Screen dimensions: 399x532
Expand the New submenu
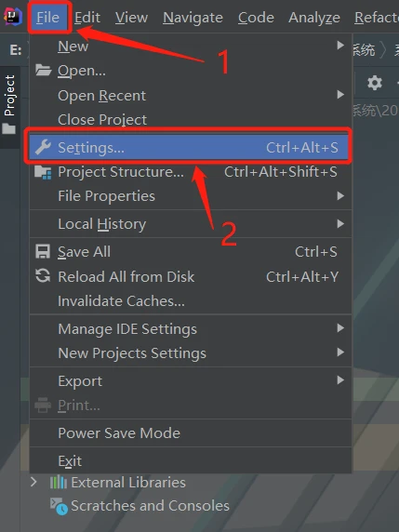coord(191,46)
